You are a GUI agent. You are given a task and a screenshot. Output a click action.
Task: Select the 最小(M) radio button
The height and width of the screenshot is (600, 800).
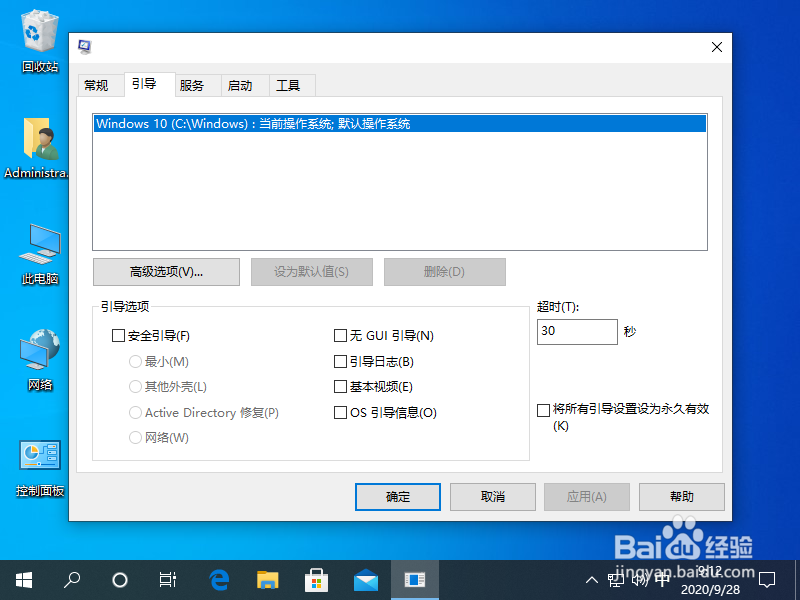pyautogui.click(x=135, y=362)
